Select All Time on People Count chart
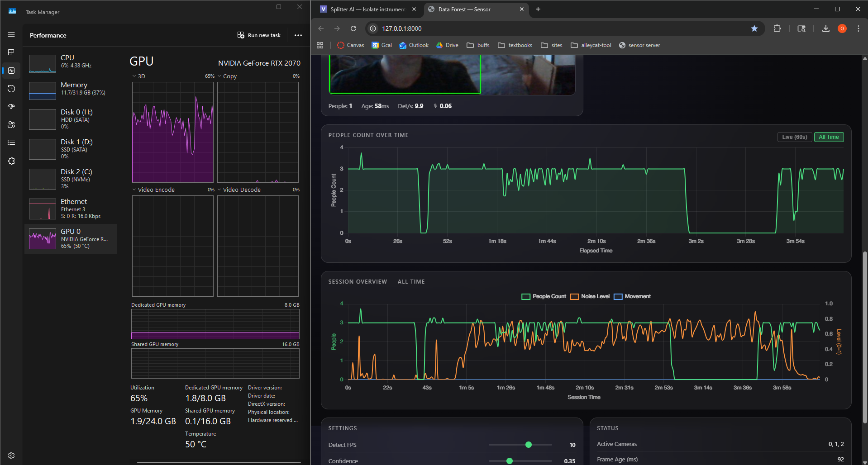The height and width of the screenshot is (465, 868). click(829, 137)
